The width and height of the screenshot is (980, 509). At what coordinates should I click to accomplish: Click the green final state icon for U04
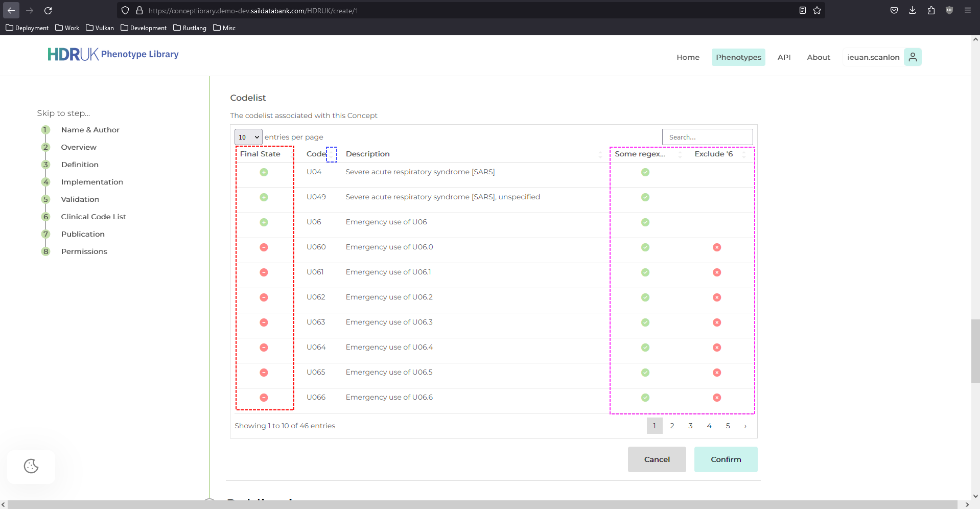[x=264, y=172]
